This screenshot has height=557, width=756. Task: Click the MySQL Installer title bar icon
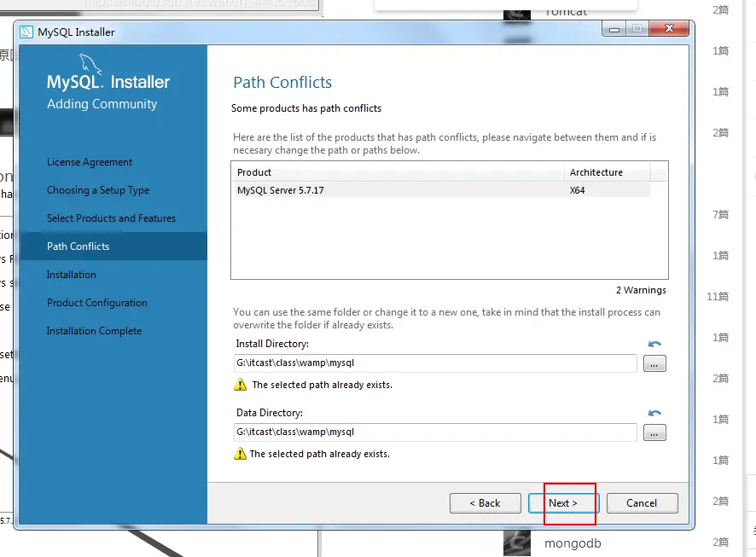click(26, 32)
